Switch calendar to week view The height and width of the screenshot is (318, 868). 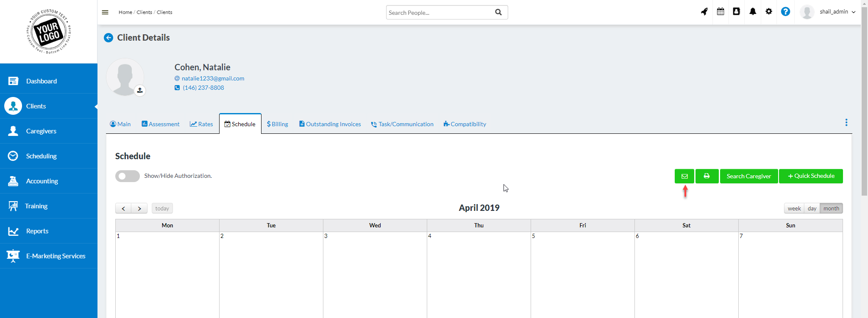tap(794, 208)
